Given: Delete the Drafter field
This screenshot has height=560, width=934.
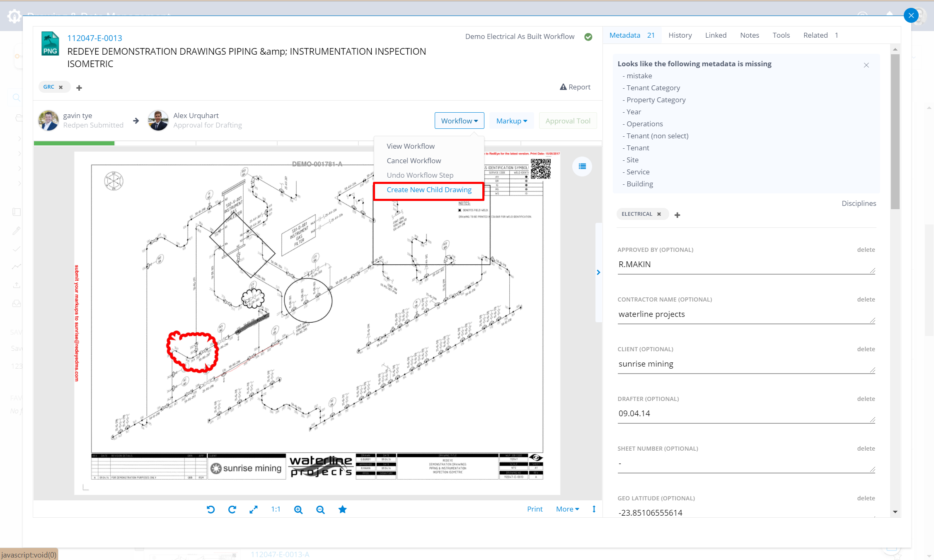Looking at the screenshot, I should 866,399.
